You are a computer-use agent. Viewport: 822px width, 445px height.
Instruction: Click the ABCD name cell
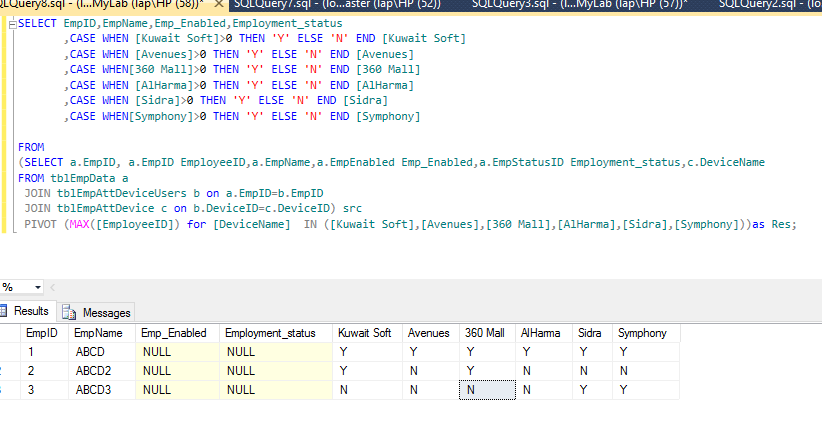[102, 352]
